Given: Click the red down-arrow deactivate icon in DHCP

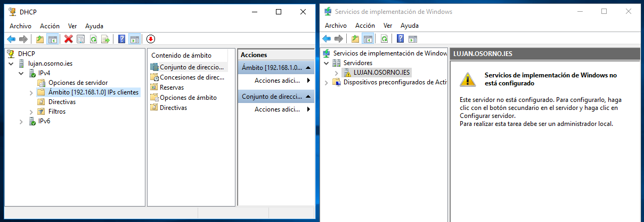Looking at the screenshot, I should click(x=151, y=39).
